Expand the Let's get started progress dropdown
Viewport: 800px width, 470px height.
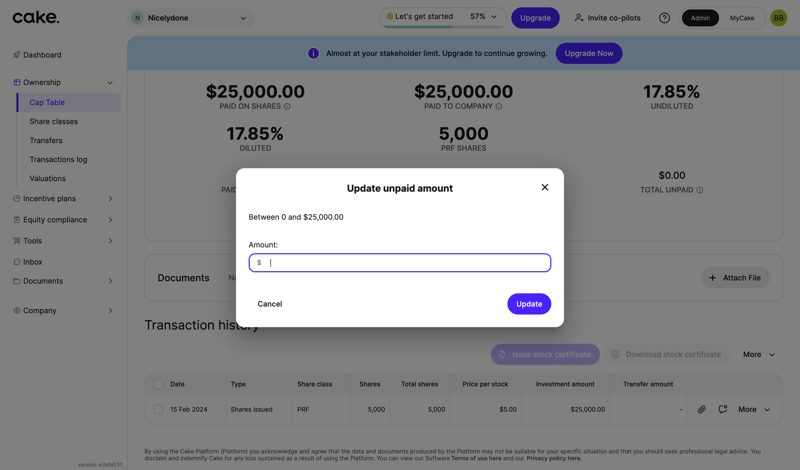pyautogui.click(x=493, y=17)
